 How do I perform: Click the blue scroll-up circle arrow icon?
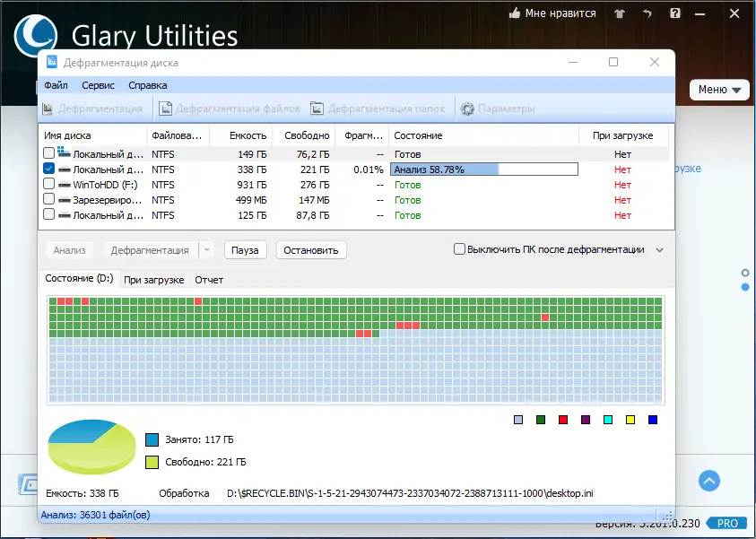pyautogui.click(x=708, y=481)
